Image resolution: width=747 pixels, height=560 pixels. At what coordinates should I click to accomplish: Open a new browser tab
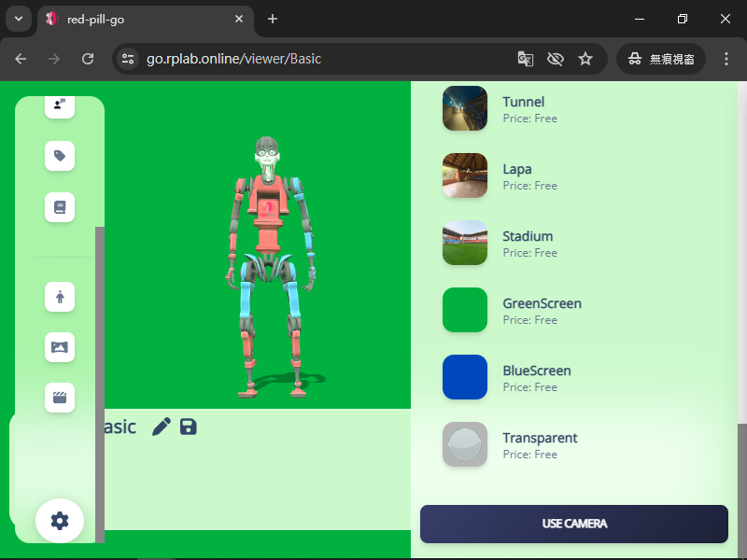coord(273,19)
